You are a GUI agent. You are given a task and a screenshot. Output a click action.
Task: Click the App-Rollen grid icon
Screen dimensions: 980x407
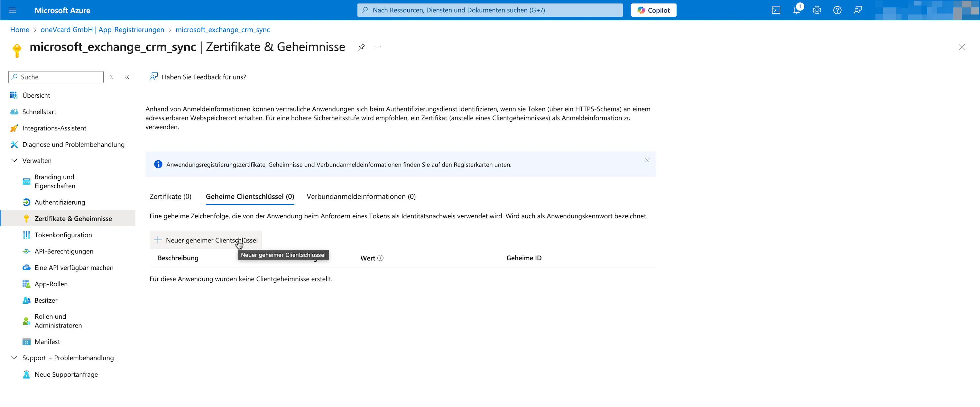(26, 284)
